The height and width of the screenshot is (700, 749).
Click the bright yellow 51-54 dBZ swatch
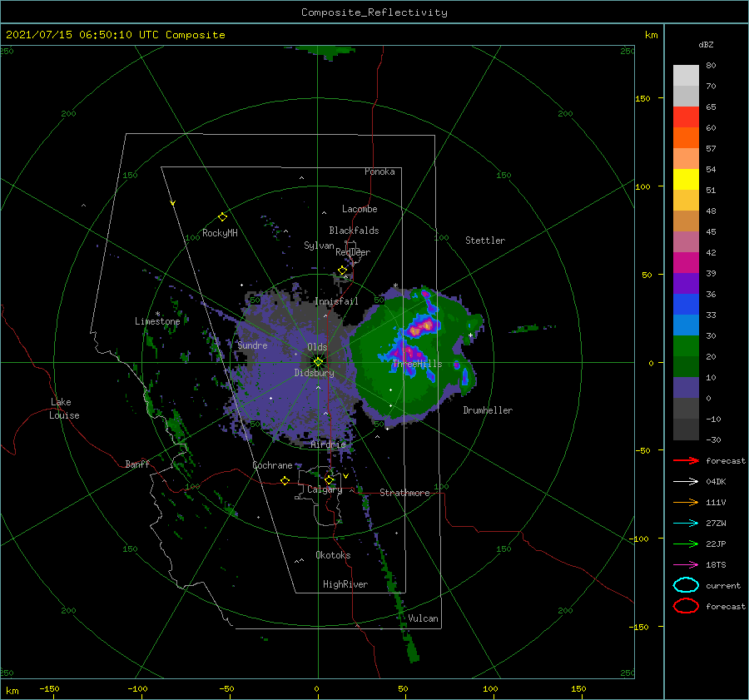point(686,179)
